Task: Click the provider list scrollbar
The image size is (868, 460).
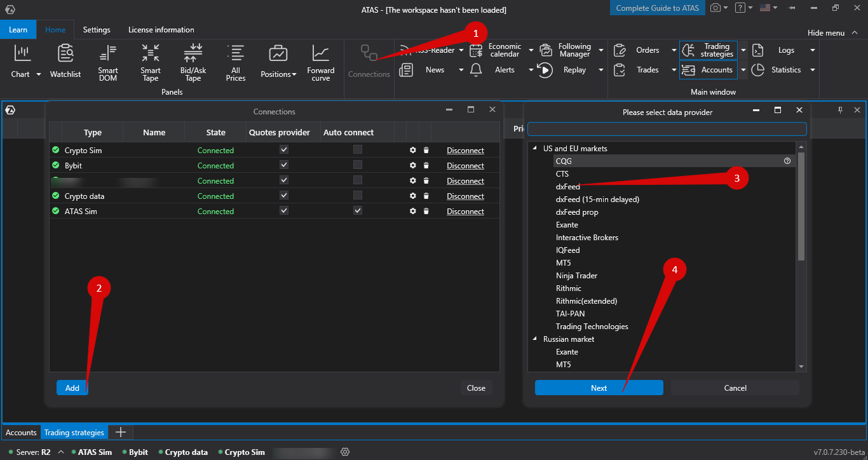Action: tap(801, 206)
